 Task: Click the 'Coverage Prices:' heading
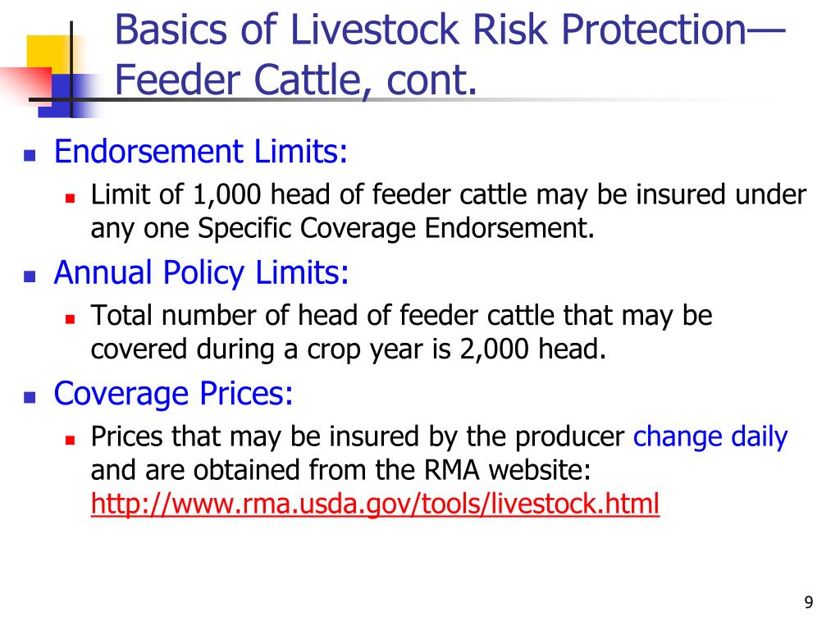(x=174, y=394)
